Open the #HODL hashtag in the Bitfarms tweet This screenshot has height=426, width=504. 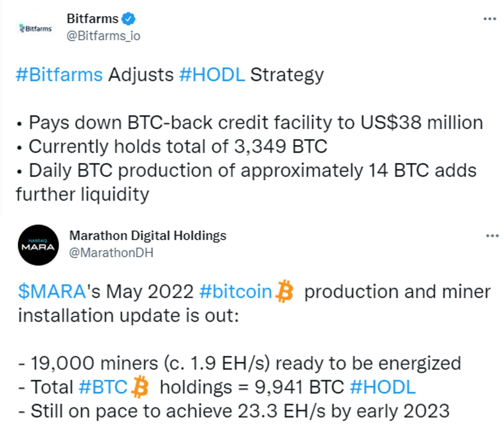tap(212, 75)
